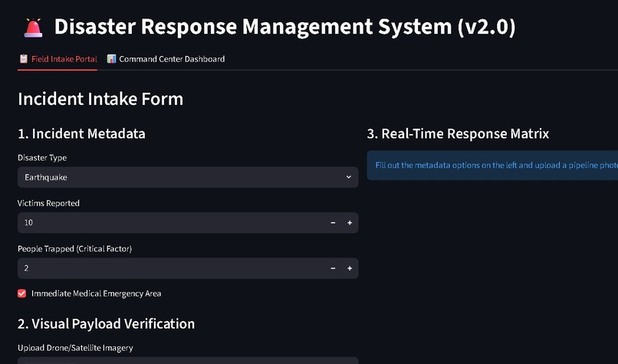Expand Disaster Type chevron arrow
Image resolution: width=618 pixels, height=364 pixels.
tap(348, 177)
